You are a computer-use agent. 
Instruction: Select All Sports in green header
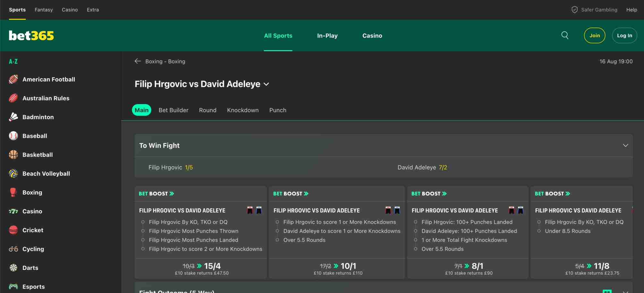point(278,36)
